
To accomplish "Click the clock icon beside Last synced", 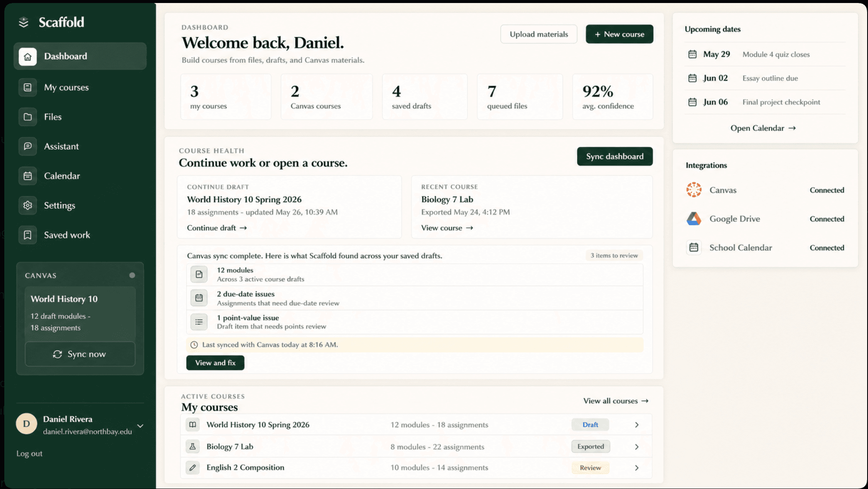I will click(194, 345).
